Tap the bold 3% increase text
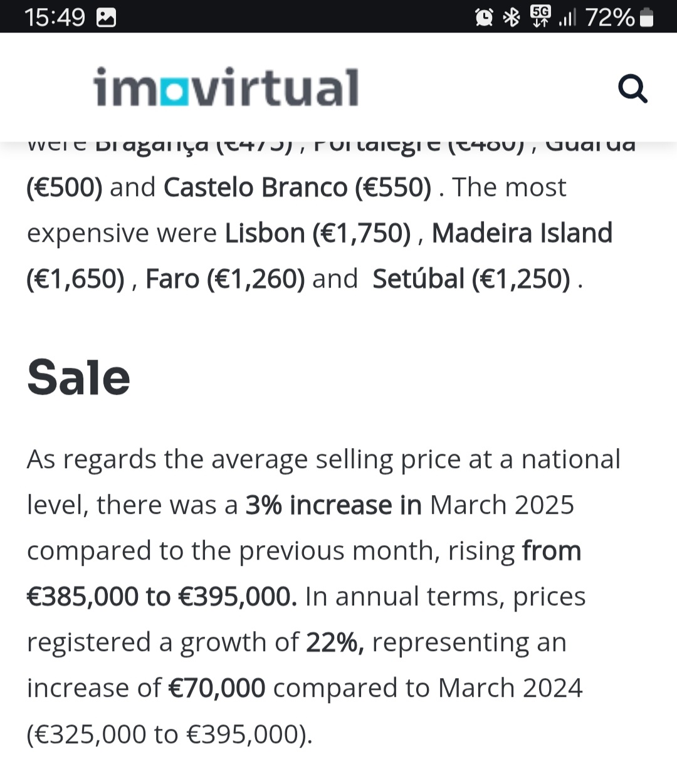Viewport: 677px width, 784px height. (333, 505)
